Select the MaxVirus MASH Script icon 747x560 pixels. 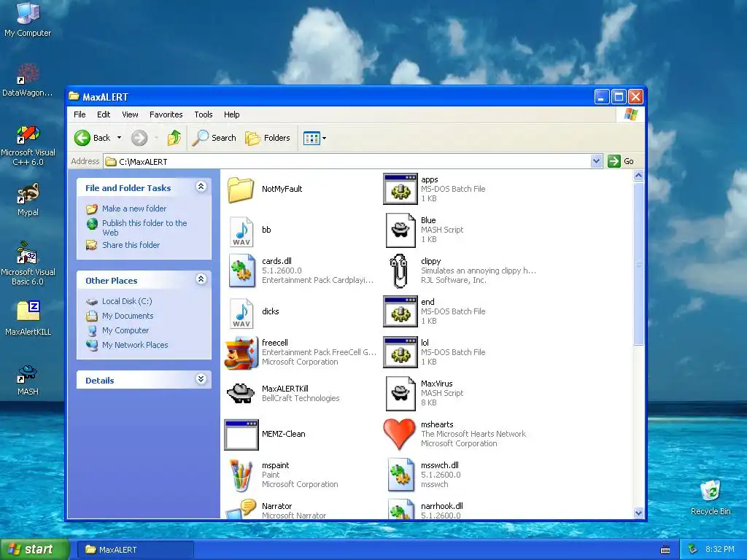400,394
